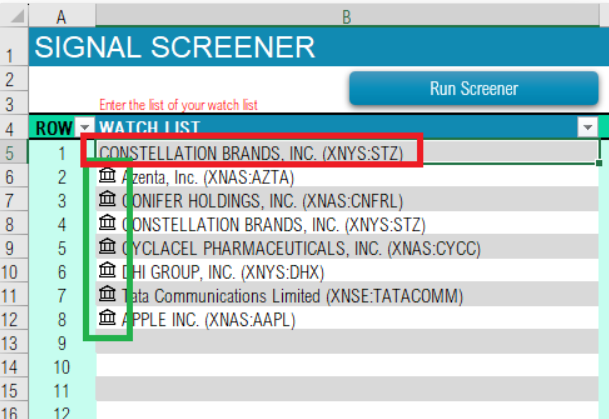Click the stock icon beside Tata Communications

coord(107,294)
